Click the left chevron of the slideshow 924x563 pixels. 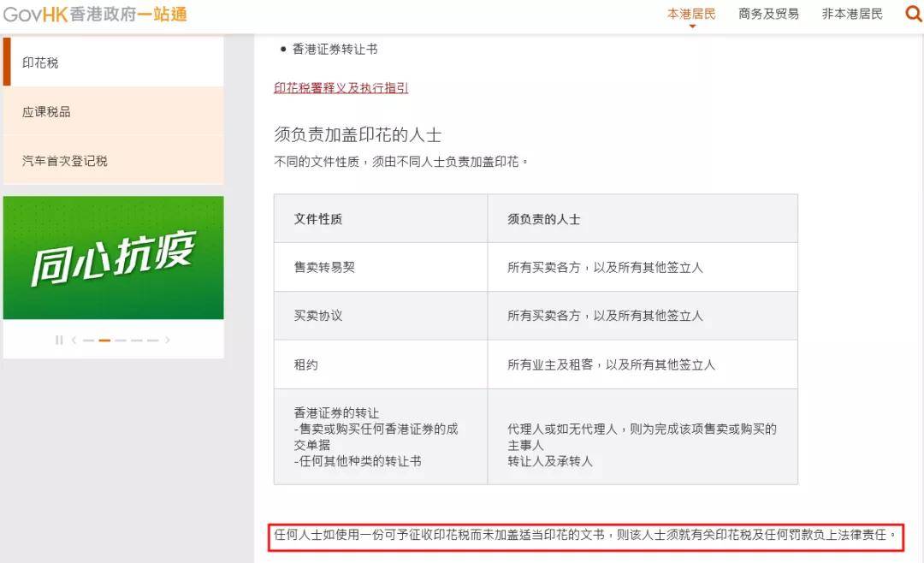point(75,340)
